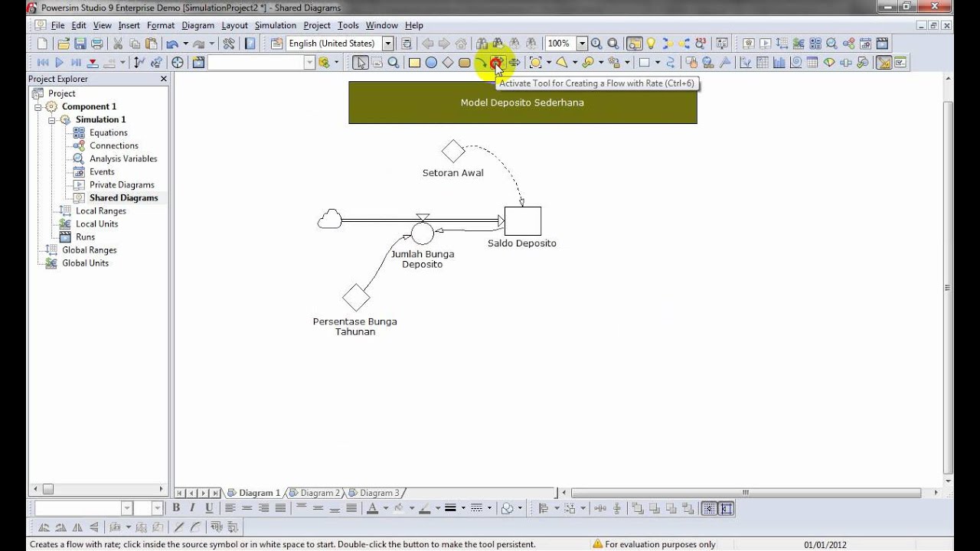Print using the printer icon

tap(97, 44)
